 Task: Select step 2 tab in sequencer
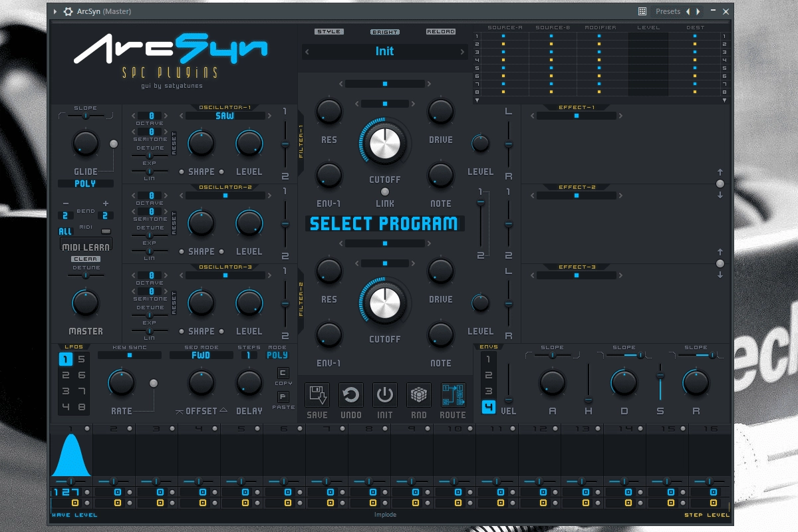(x=114, y=429)
